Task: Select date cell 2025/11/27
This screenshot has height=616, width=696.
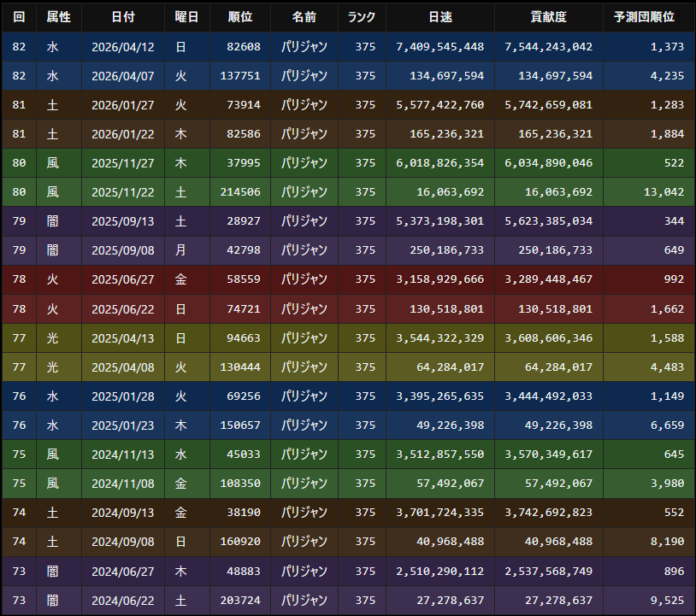Action: click(x=123, y=163)
